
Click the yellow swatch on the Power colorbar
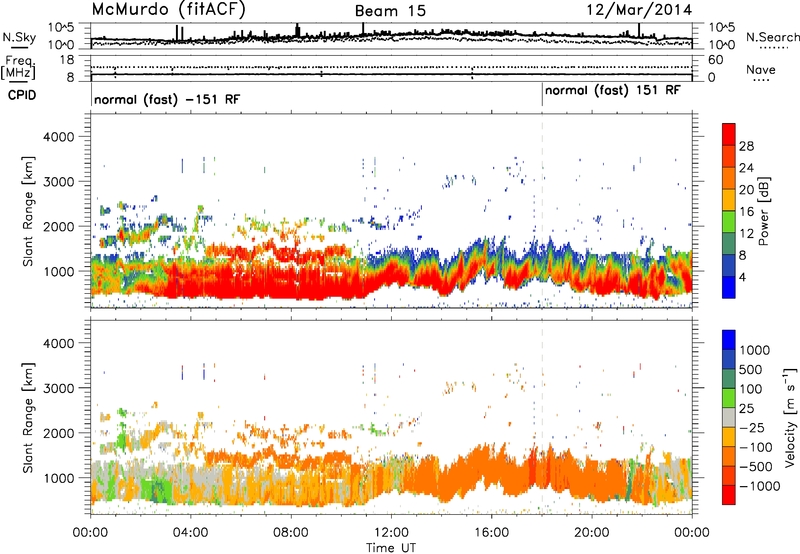point(729,200)
